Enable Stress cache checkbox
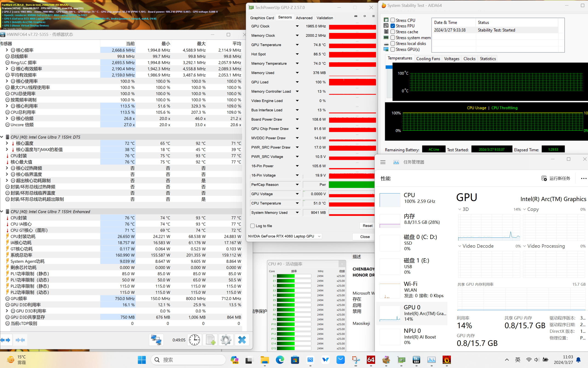 (393, 32)
